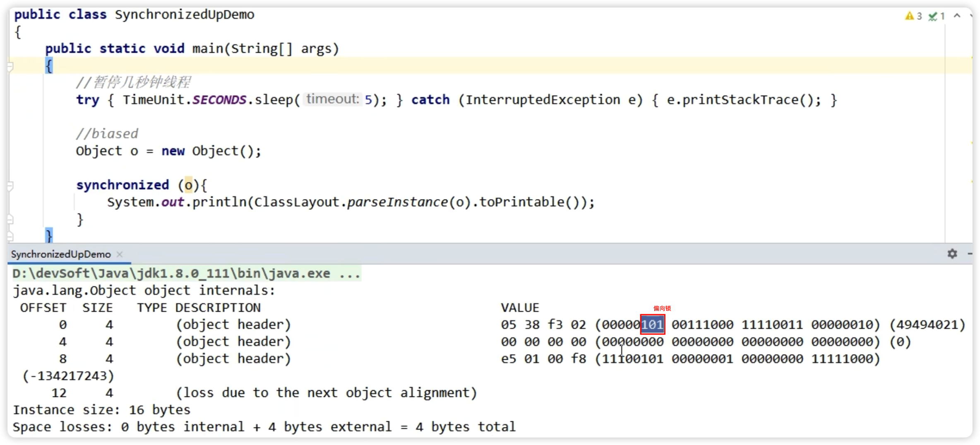Click the Space losses output line

(264, 427)
